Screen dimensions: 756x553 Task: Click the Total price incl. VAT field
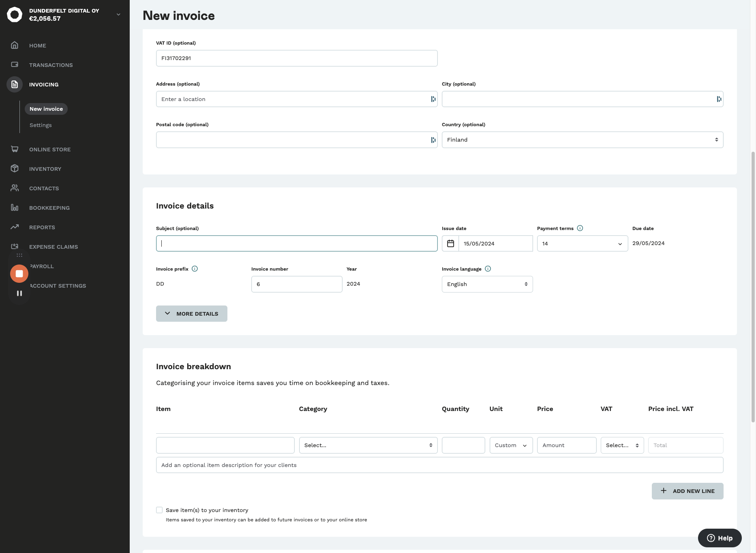[x=686, y=445]
